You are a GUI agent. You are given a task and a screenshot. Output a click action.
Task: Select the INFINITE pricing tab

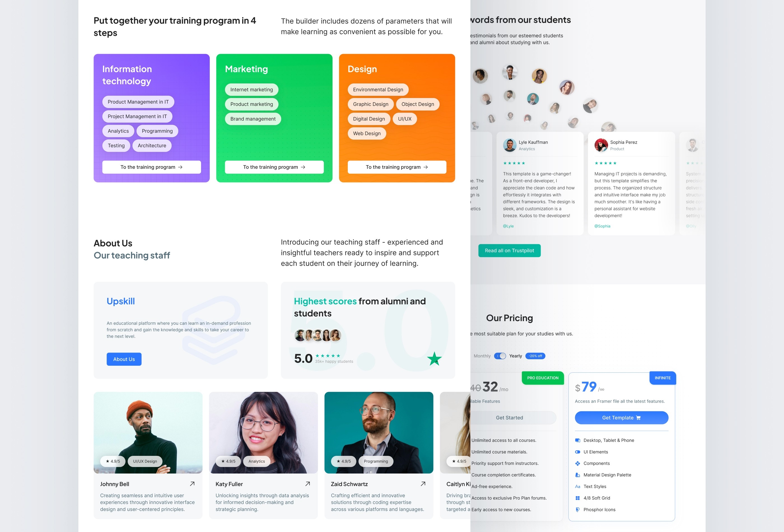(662, 377)
